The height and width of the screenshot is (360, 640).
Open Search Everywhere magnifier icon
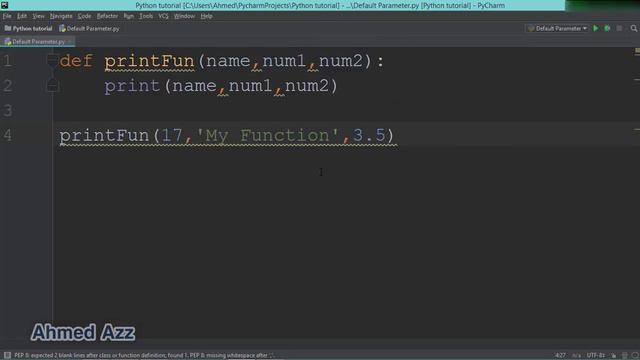pos(633,28)
